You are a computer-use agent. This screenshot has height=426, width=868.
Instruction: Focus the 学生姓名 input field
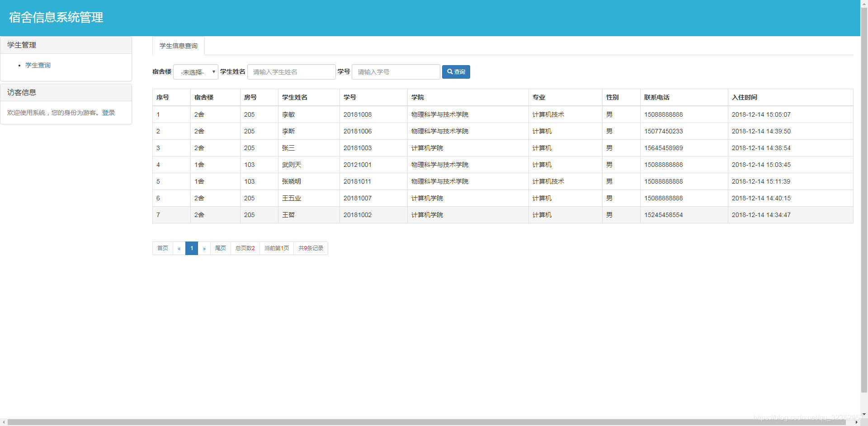tap(291, 72)
